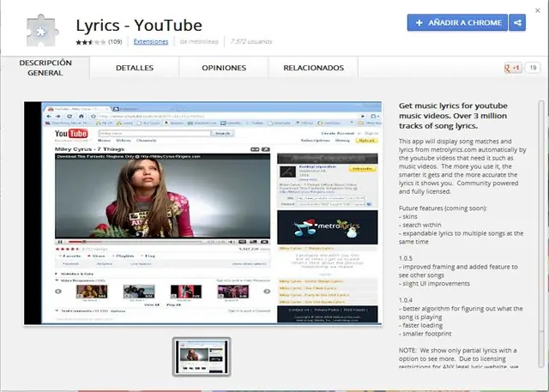Close the extension details dialog

[538, 10]
